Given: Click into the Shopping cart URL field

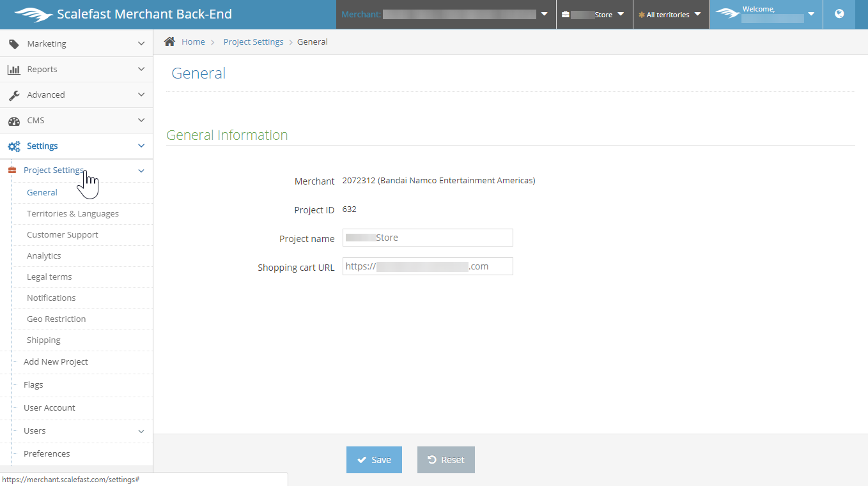Looking at the screenshot, I should (x=428, y=266).
